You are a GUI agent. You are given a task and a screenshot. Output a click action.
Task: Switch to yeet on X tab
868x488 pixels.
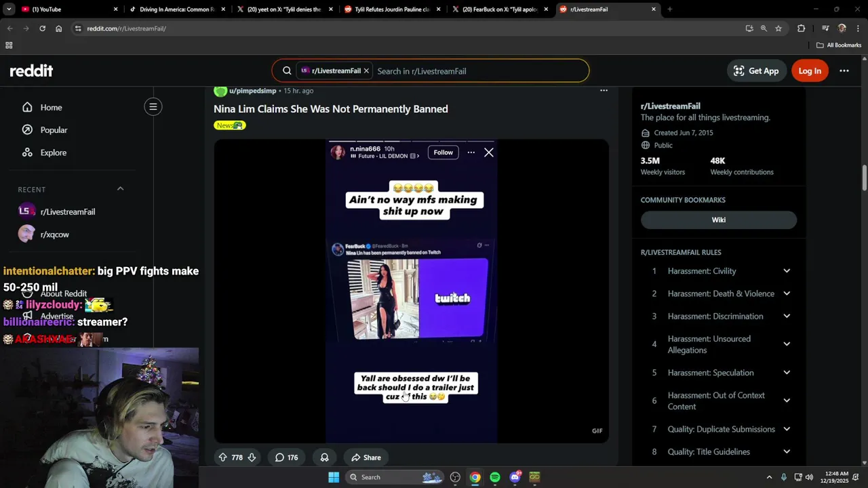285,9
